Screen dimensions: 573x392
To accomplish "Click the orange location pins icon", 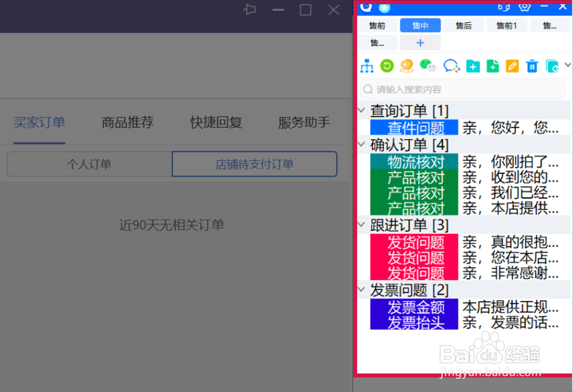I will click(x=407, y=66).
